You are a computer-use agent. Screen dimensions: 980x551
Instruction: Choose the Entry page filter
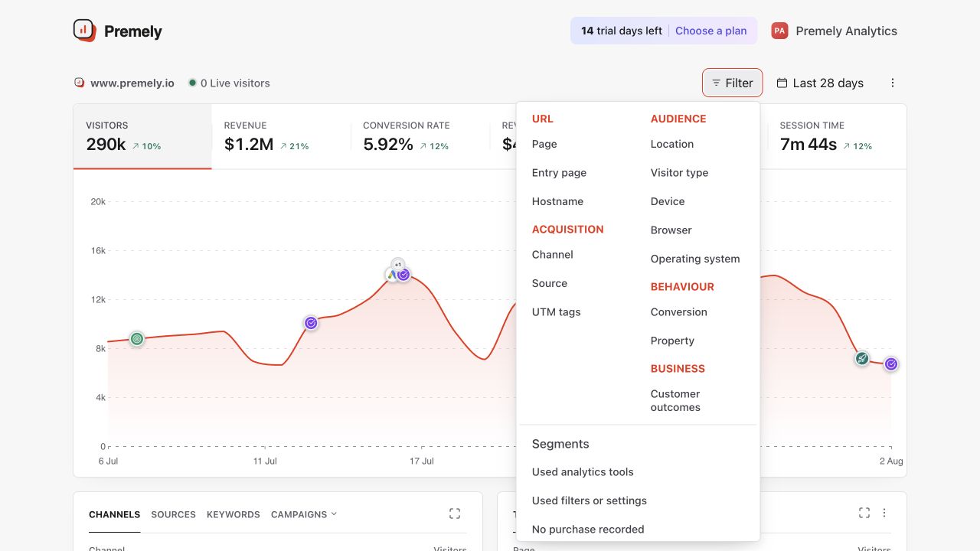click(x=559, y=173)
